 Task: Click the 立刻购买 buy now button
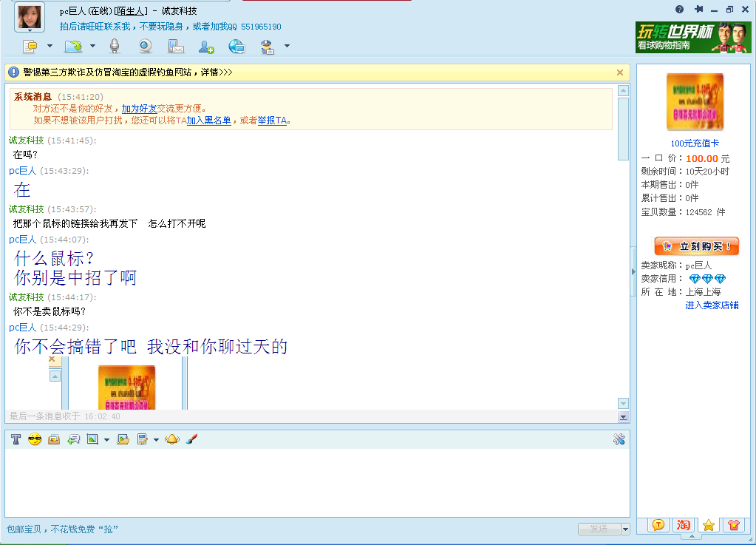(696, 246)
